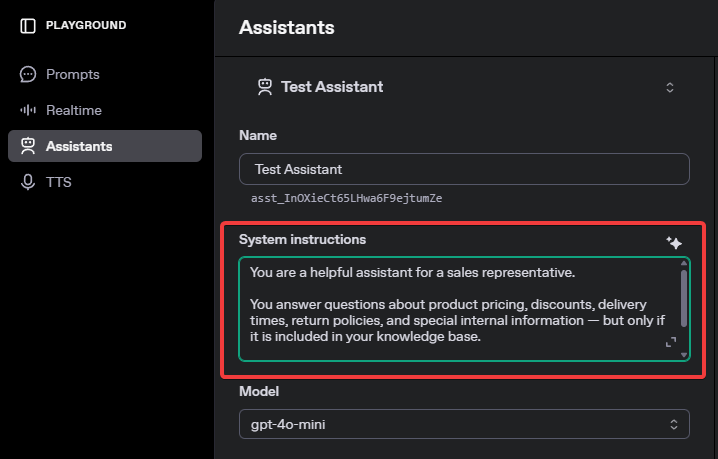718x459 pixels.
Task: Click the instructions scrollbar thumb
Action: (x=684, y=298)
